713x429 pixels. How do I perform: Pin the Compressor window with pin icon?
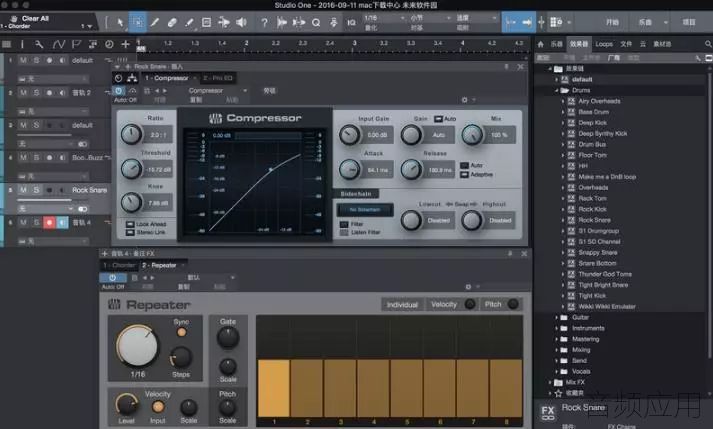[506, 67]
